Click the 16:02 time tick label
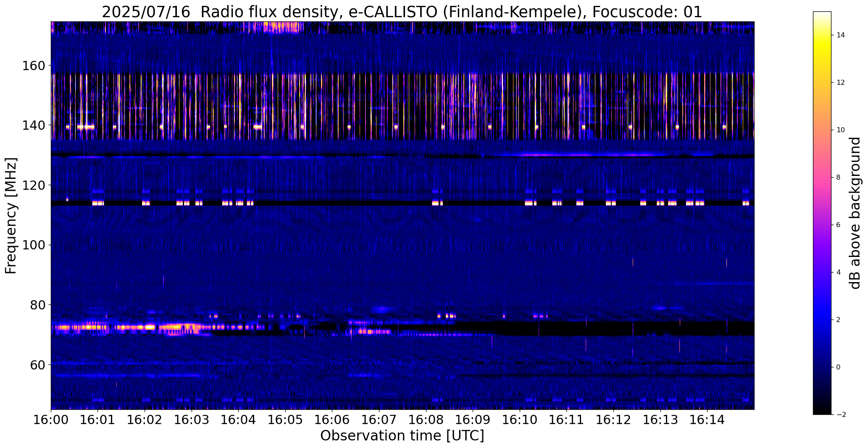The image size is (868, 448). click(145, 420)
